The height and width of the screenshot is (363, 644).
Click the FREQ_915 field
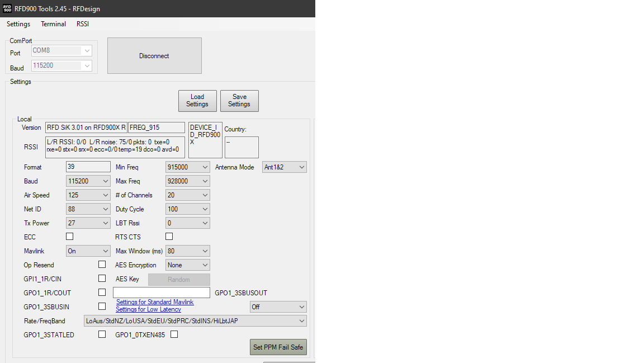click(x=157, y=128)
